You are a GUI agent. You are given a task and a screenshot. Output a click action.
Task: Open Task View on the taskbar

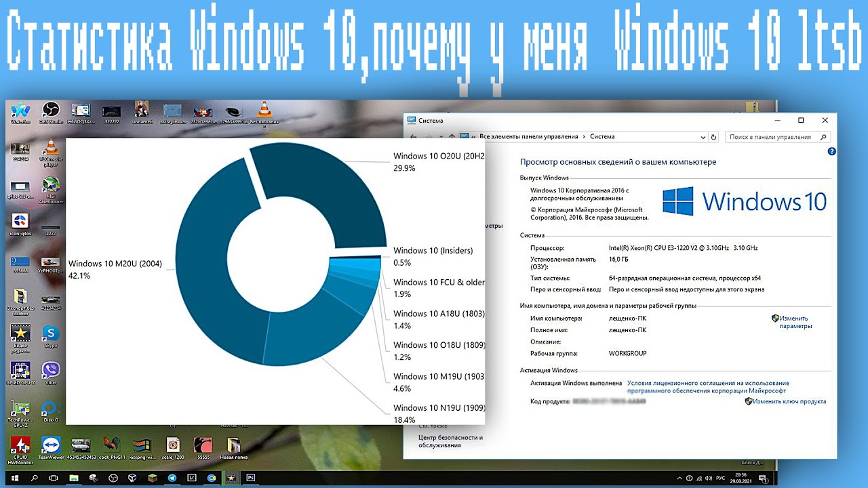click(54, 478)
